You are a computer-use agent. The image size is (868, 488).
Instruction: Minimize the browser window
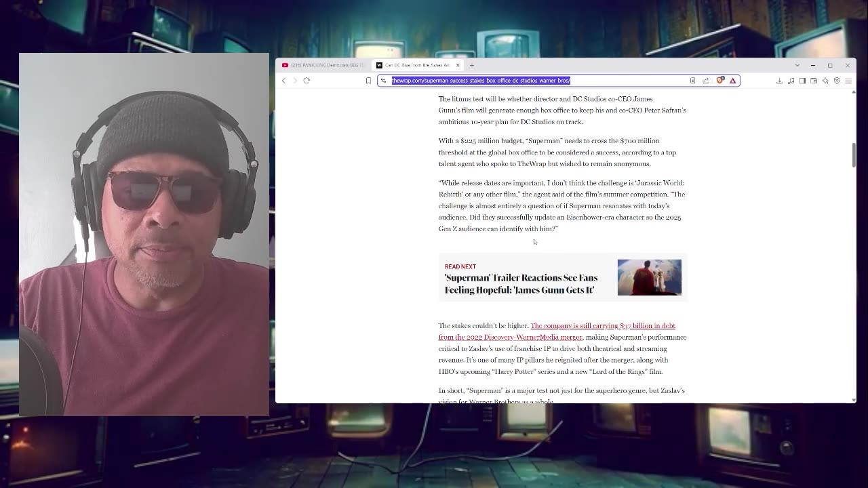[x=813, y=65]
